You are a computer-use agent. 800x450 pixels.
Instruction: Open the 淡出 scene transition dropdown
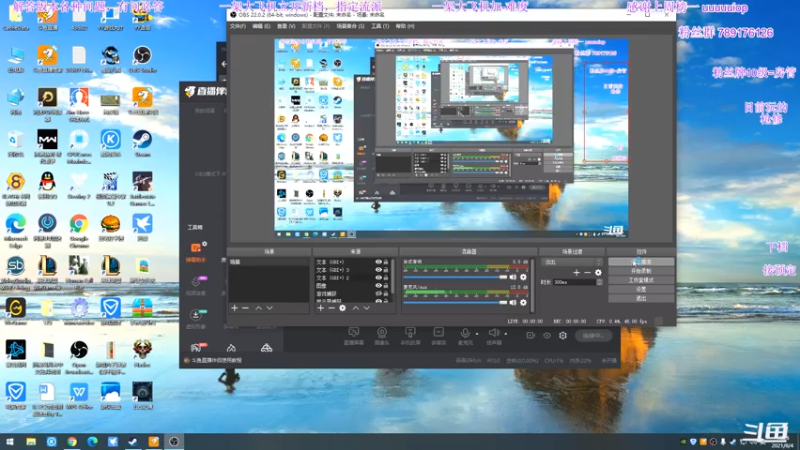(572, 262)
